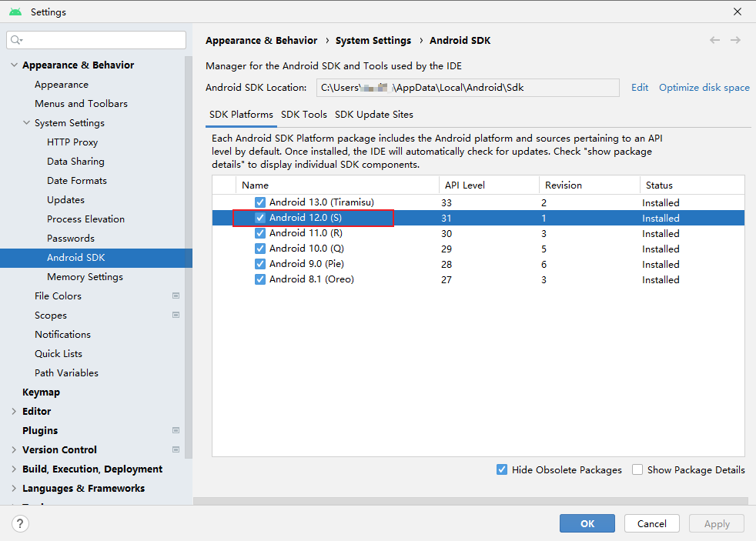Collapse the Appearance & Behavior section

click(14, 65)
